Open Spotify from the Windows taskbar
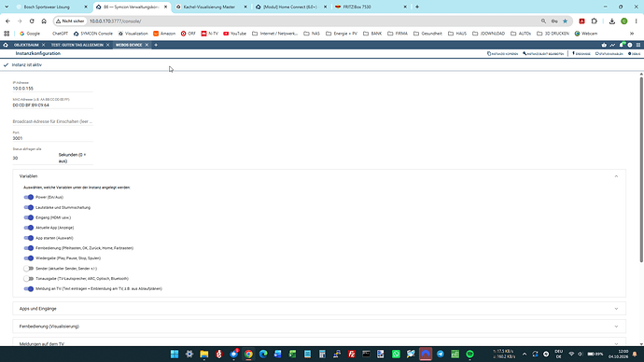644x362 pixels. (x=469, y=354)
